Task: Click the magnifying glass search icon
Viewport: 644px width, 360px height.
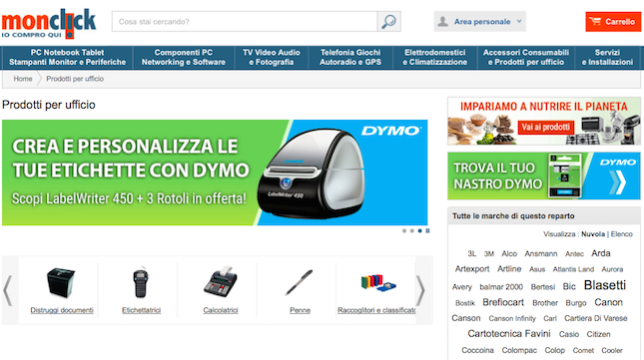Action: [388, 21]
